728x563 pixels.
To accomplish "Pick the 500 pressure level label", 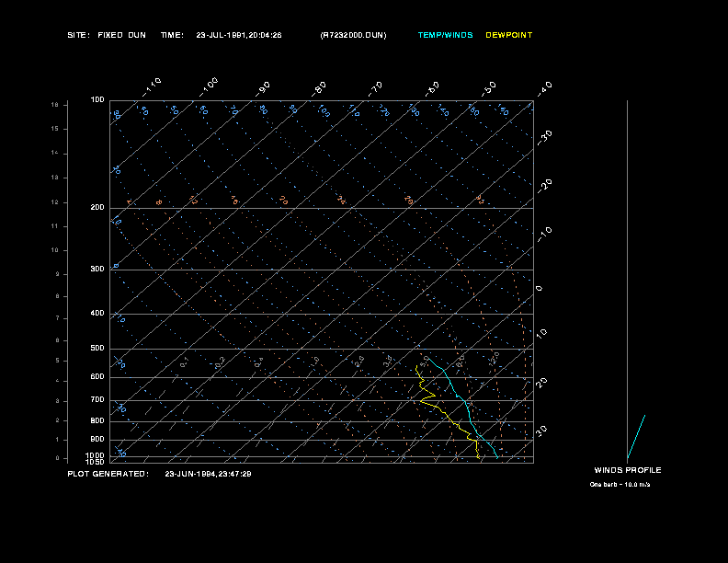I will pos(97,349).
